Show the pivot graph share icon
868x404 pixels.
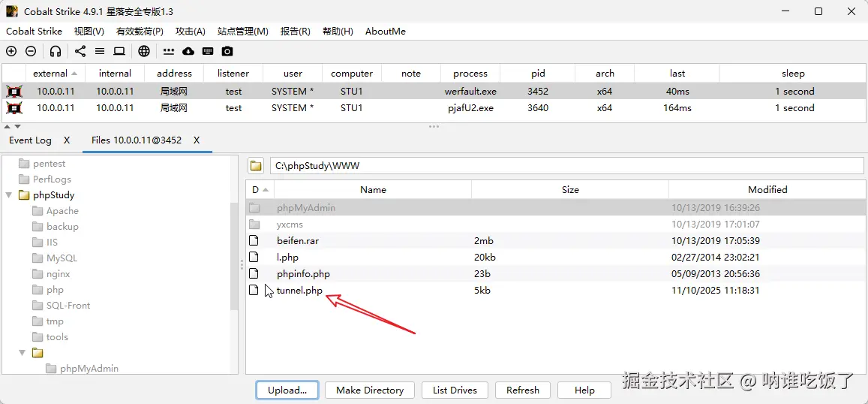(80, 52)
